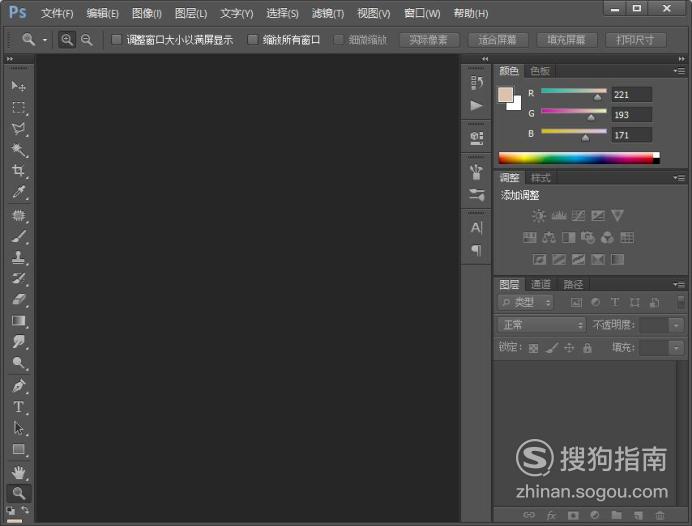The height and width of the screenshot is (526, 692).
Task: Select the Move tool
Action: coord(19,86)
